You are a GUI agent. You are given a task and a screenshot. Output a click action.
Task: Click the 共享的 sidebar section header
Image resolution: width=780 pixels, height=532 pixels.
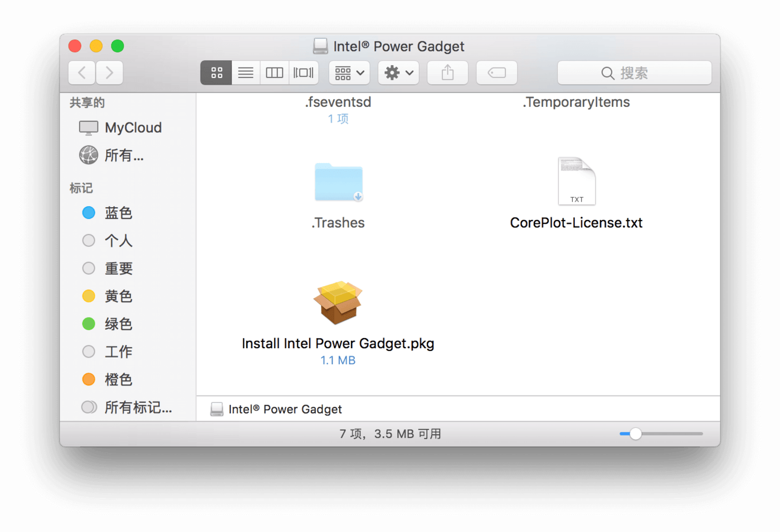click(87, 103)
